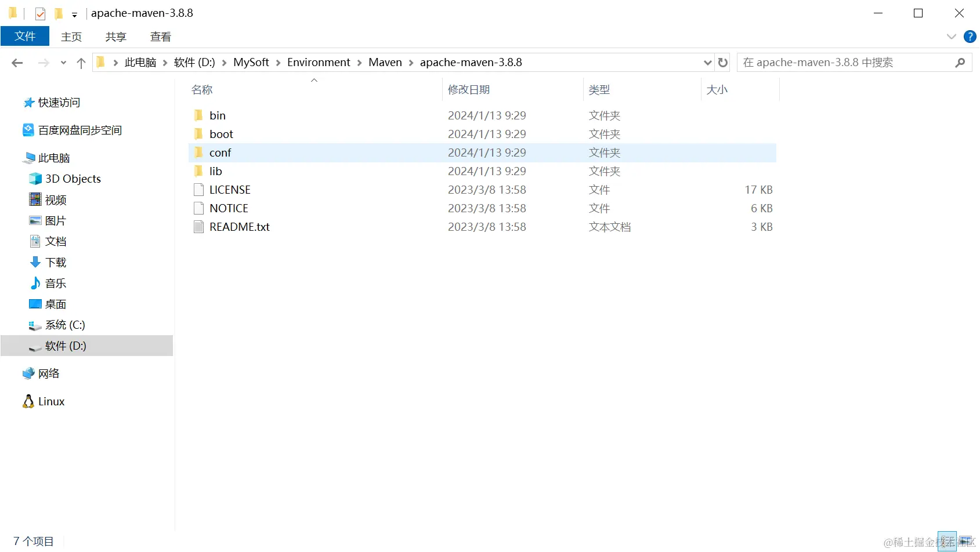Open 下载 folder in navigation pane

coord(56,263)
